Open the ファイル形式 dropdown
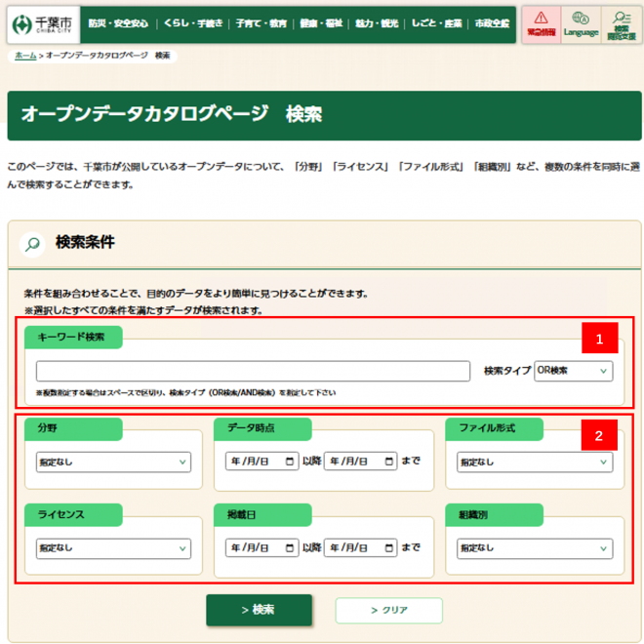The image size is (644, 644). coord(535,462)
